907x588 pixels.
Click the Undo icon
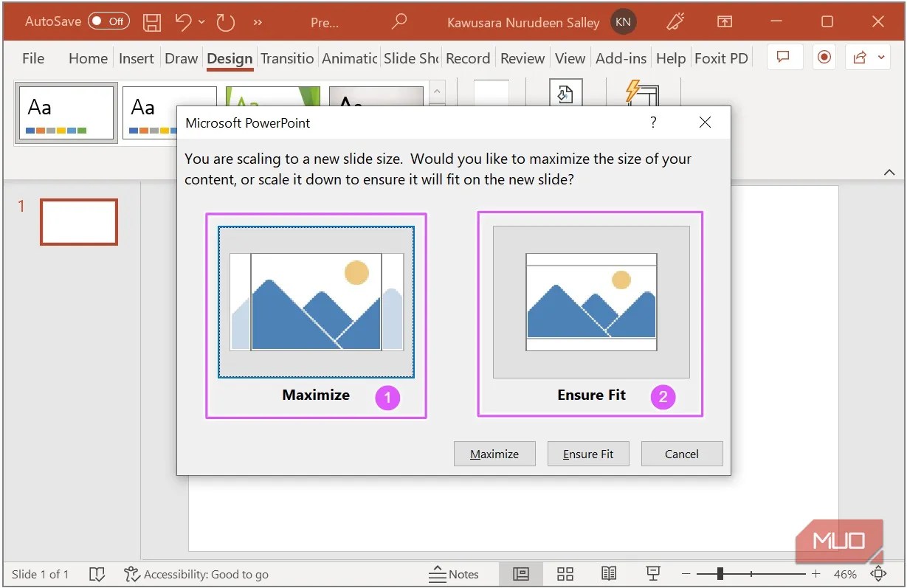coord(182,21)
